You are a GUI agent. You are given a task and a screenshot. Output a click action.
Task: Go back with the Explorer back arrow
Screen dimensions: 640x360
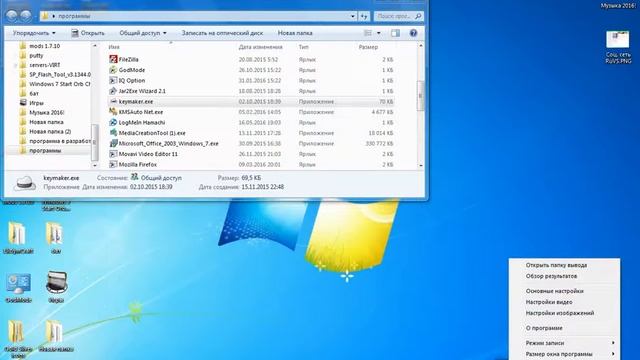click(11, 16)
